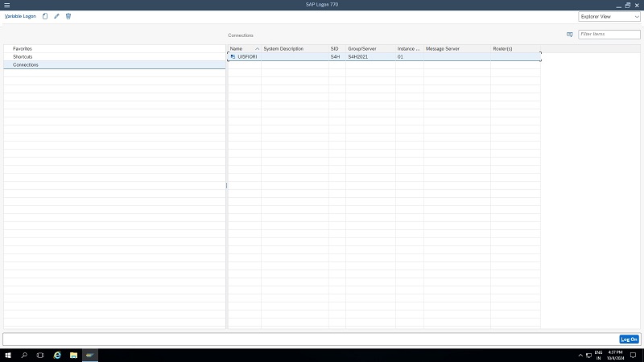Click the Group/Server column header
Viewport: 644px width, 362px height.
[x=370, y=48]
